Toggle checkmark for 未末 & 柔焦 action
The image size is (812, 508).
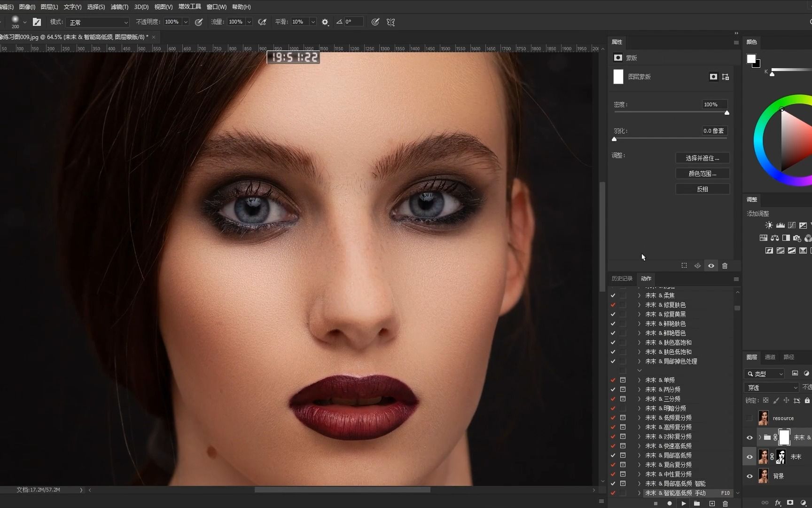[613, 295]
